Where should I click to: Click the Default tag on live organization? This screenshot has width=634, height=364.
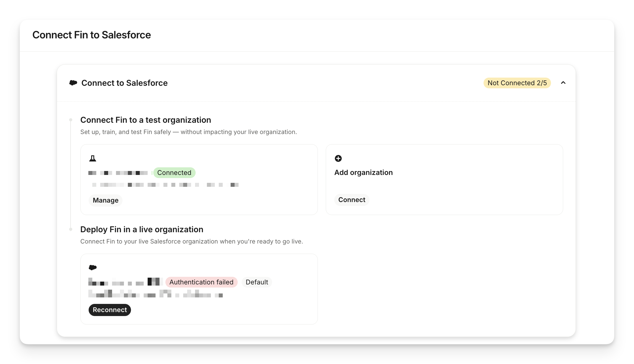point(257,282)
